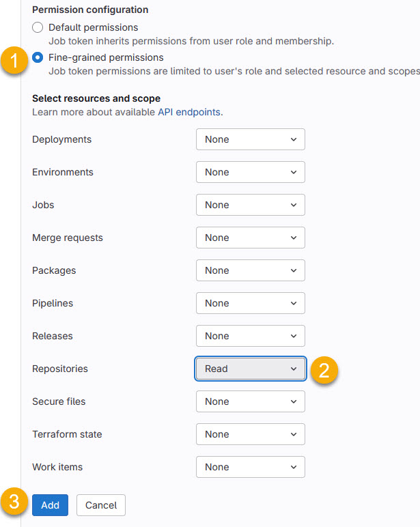420x527 pixels.
Task: Open the Secure files dropdown
Action: click(x=250, y=401)
